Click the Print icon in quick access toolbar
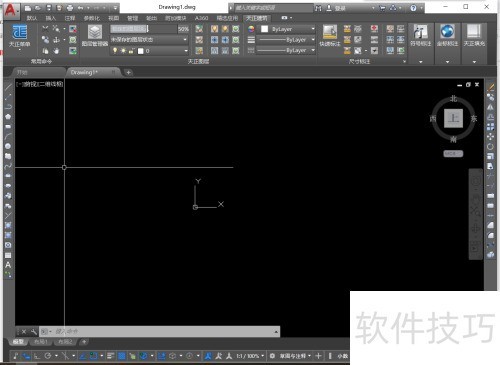 (x=70, y=8)
